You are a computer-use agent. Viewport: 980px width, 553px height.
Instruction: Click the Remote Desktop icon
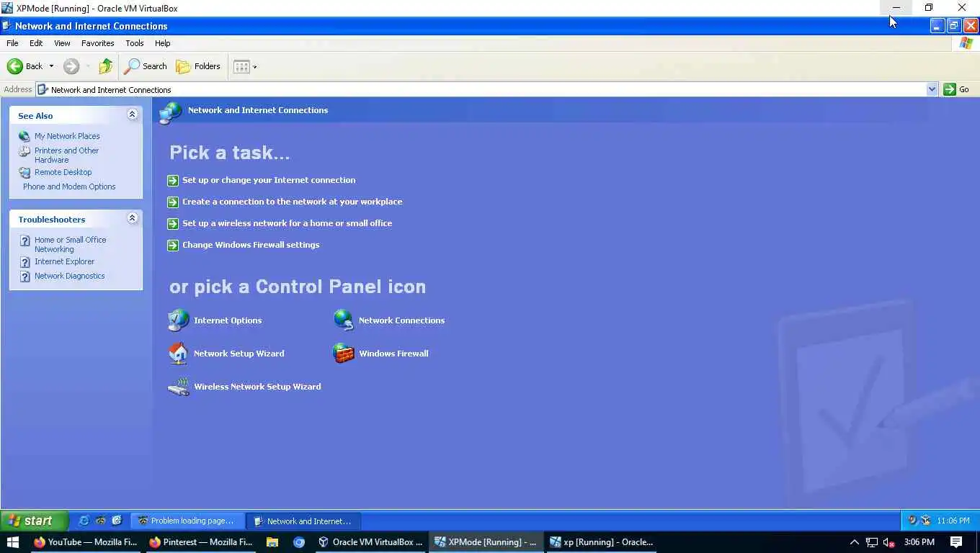pyautogui.click(x=24, y=173)
